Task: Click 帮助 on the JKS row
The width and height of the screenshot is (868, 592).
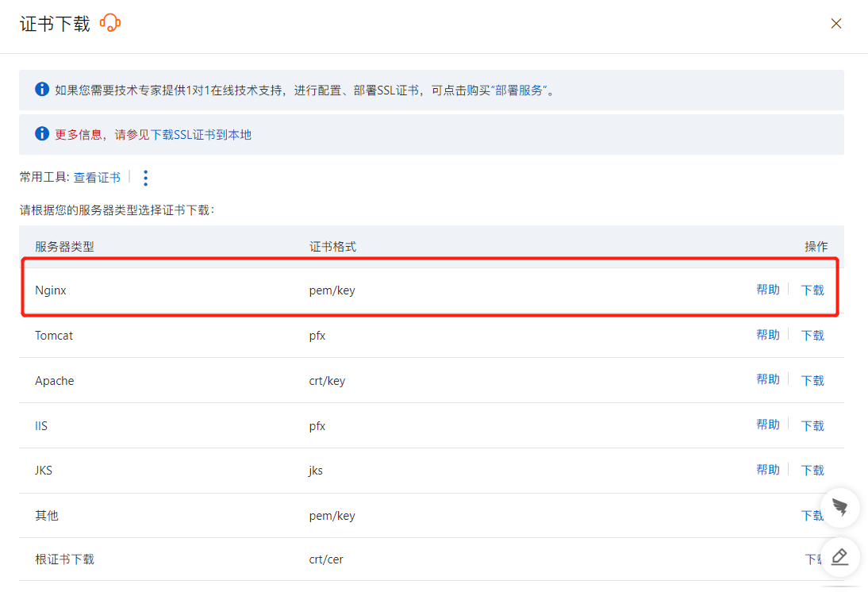Action: click(768, 470)
